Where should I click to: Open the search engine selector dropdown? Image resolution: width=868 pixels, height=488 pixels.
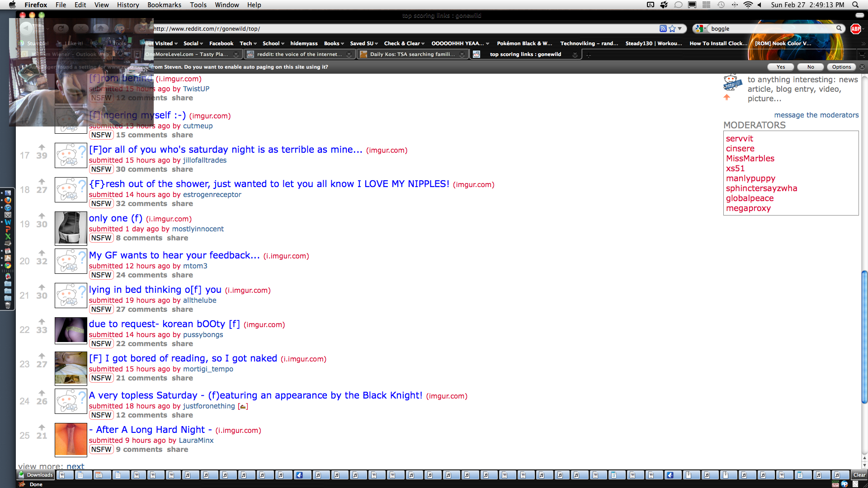(701, 28)
